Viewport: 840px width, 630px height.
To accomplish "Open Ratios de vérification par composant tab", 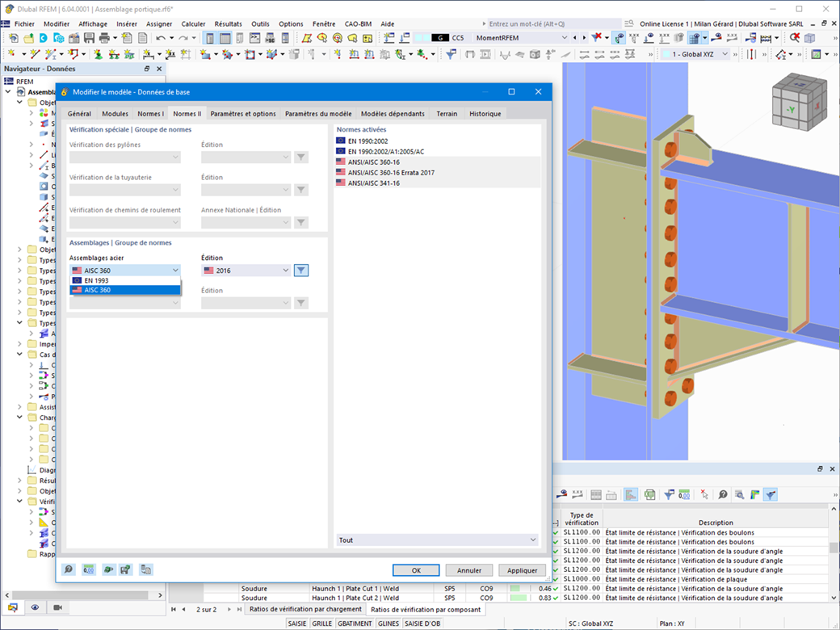I will 426,609.
